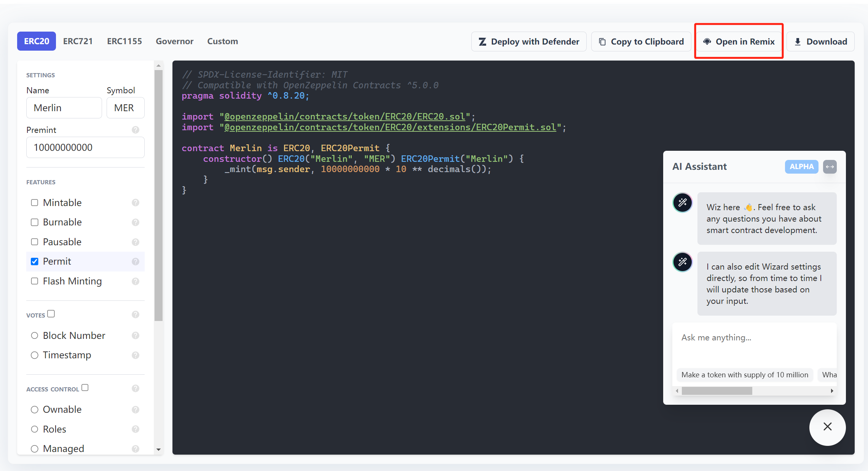This screenshot has height=471, width=868.
Task: Open Managed help icon
Action: pyautogui.click(x=136, y=449)
